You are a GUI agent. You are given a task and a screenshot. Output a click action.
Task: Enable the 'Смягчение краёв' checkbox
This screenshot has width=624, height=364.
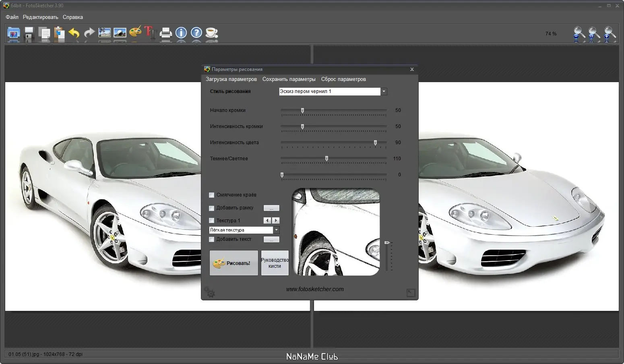(x=212, y=195)
